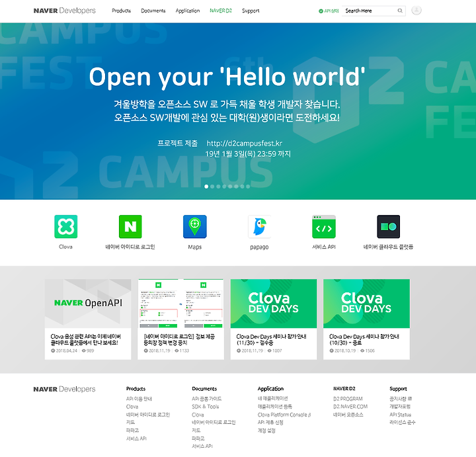
Task: Click the 'Support' footer column heading
Action: 398,389
